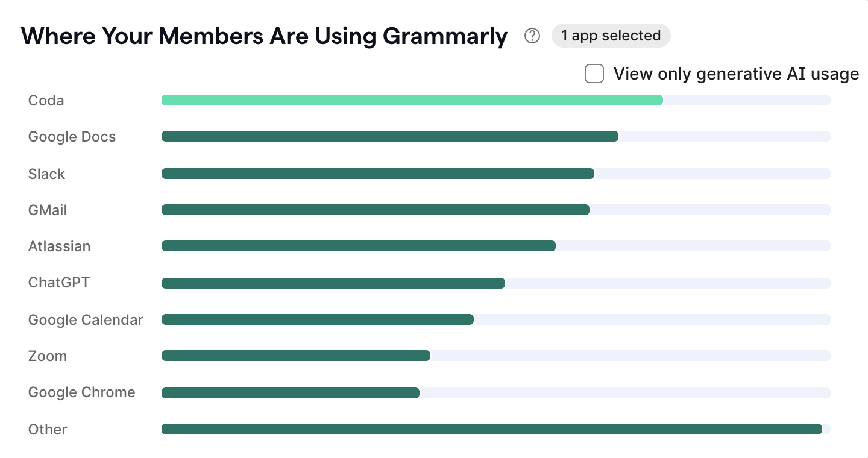Click the Zoom usage bar
This screenshot has height=458, width=868.
coord(295,356)
